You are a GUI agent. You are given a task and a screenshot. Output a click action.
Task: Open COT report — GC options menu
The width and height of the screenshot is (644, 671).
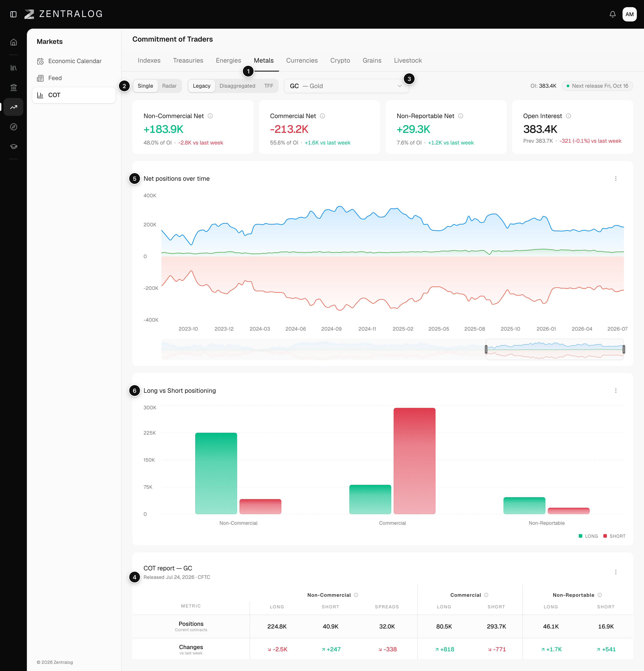pyautogui.click(x=616, y=572)
